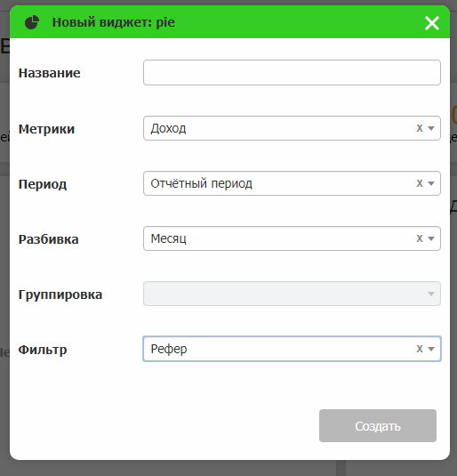This screenshot has height=476, width=457.
Task: Clear the Отчётный период selection
Action: [x=420, y=183]
